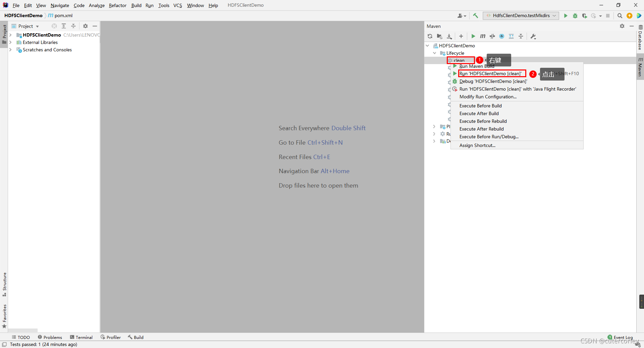Image resolution: width=644 pixels, height=348 pixels.
Task: Open the File menu
Action: 16,5
